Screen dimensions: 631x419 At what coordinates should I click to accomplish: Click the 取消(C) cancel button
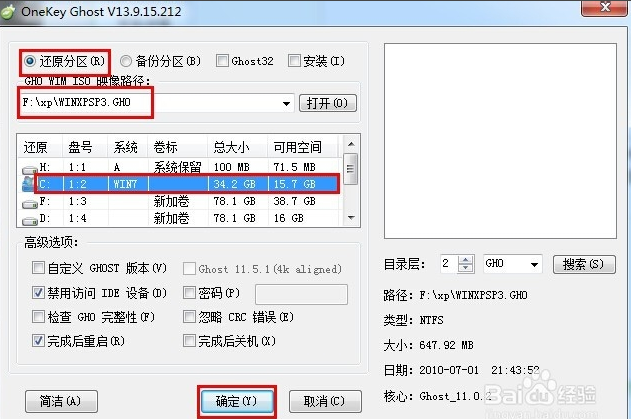(325, 401)
